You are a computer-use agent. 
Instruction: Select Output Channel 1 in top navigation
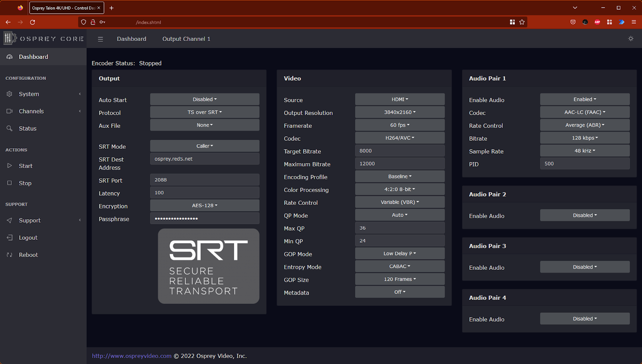point(186,39)
